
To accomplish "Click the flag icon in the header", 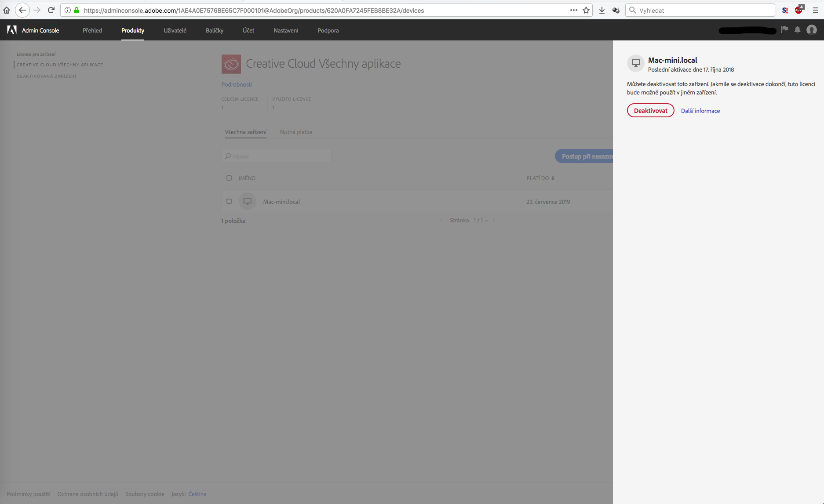I will 784,29.
